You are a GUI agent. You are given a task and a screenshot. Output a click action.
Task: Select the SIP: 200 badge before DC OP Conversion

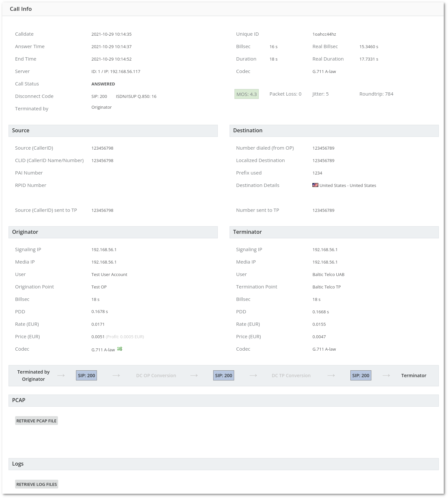point(86,376)
